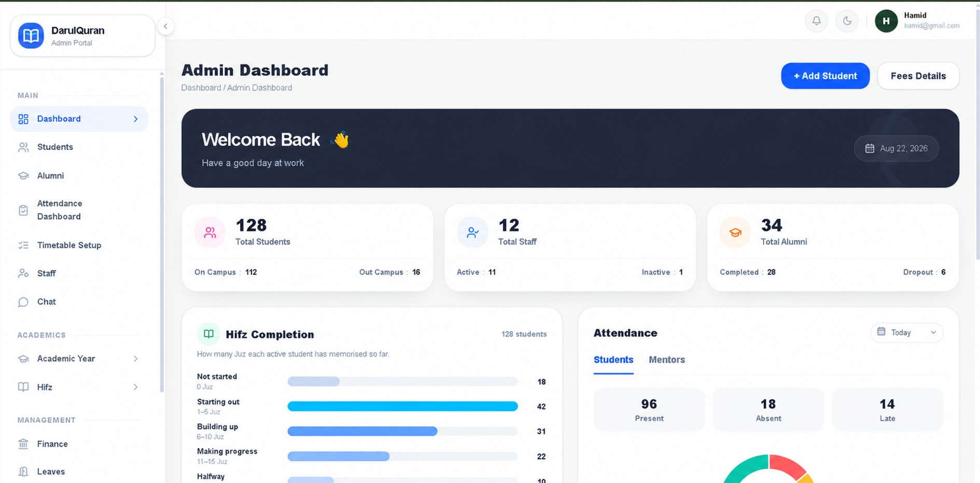
Task: Click the Alumni graduation cap sidebar icon
Action: pyautogui.click(x=23, y=176)
